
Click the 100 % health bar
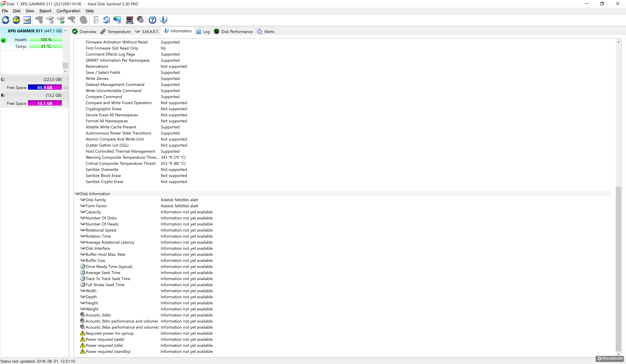tap(46, 39)
